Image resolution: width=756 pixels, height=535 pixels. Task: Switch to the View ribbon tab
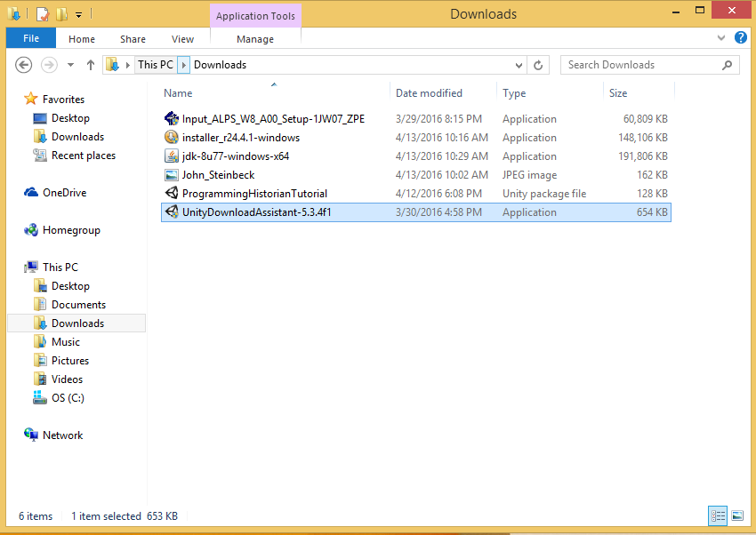coord(182,38)
